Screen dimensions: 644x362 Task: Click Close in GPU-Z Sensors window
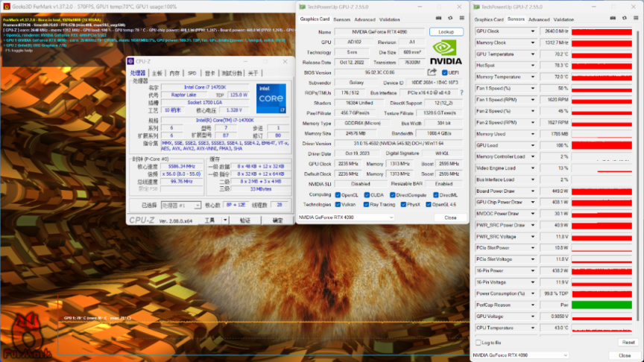click(625, 355)
